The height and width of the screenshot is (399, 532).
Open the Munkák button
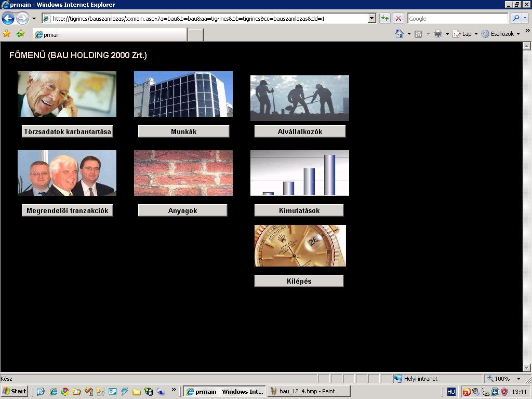183,131
